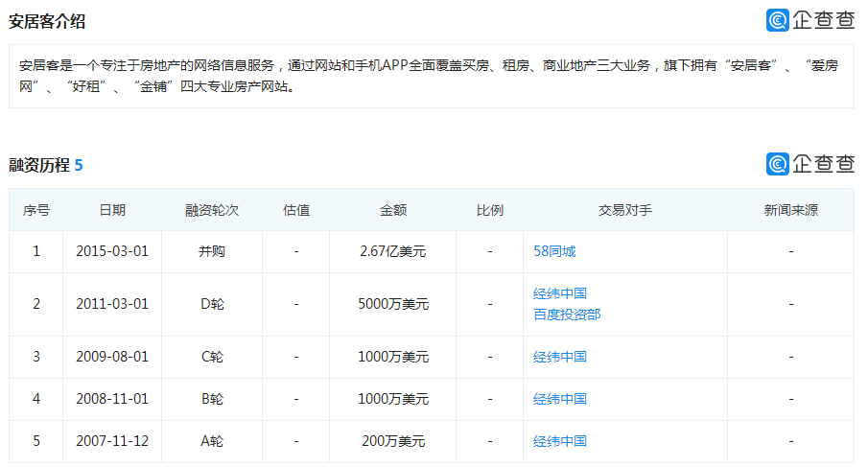Click the 融资轮次 column header

(x=212, y=210)
